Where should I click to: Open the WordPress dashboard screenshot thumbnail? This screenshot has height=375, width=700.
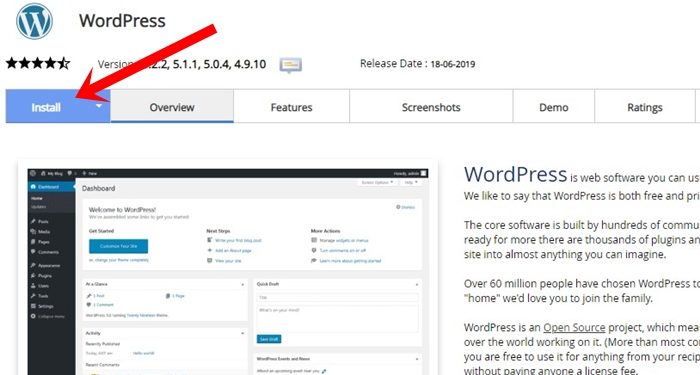pyautogui.click(x=228, y=271)
